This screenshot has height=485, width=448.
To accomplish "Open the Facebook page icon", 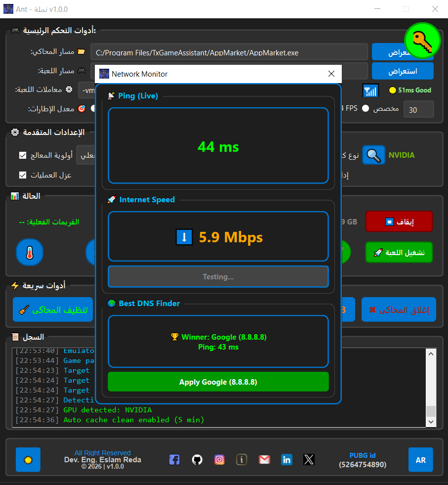I will tap(174, 459).
